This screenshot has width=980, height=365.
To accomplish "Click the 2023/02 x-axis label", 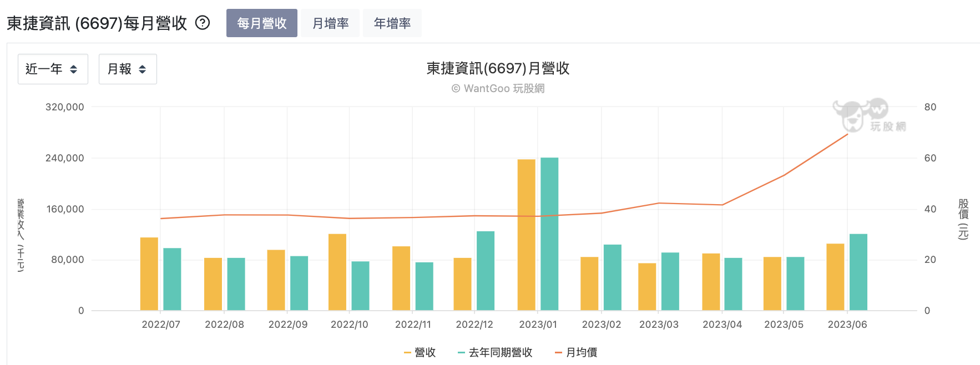I will 602,325.
